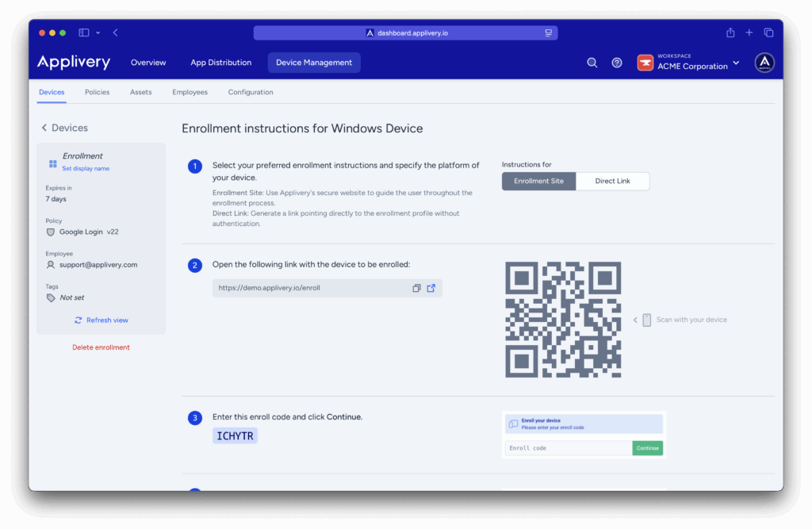Switch to the Devices tab
Viewport: 812px width, 529px height.
pos(52,92)
